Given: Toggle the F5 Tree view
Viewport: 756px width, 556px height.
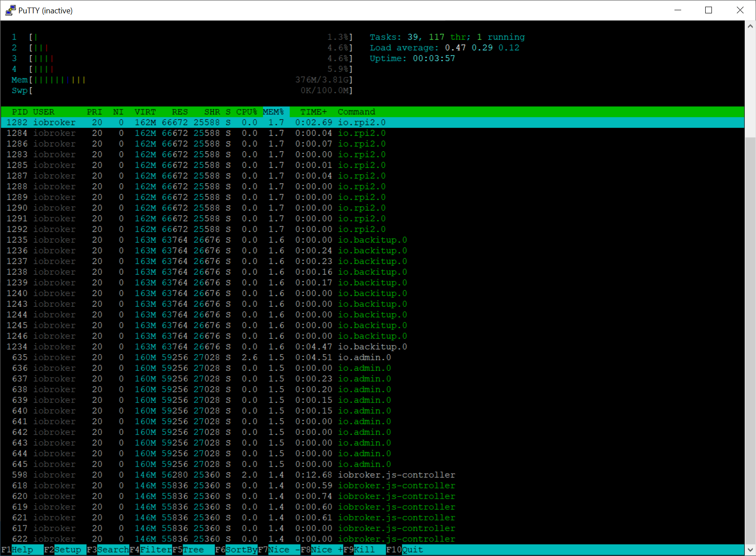Looking at the screenshot, I should 193,550.
